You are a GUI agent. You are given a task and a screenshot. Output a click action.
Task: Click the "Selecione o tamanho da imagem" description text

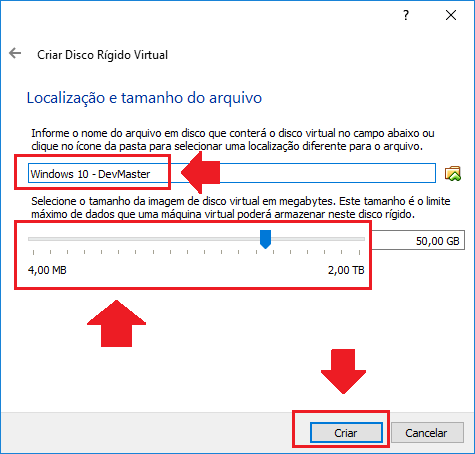pos(241,207)
